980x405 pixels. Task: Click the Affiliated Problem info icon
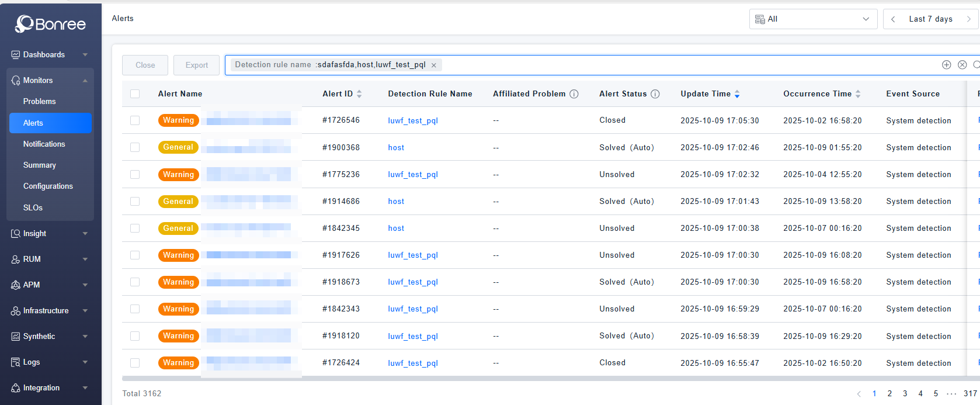[574, 94]
